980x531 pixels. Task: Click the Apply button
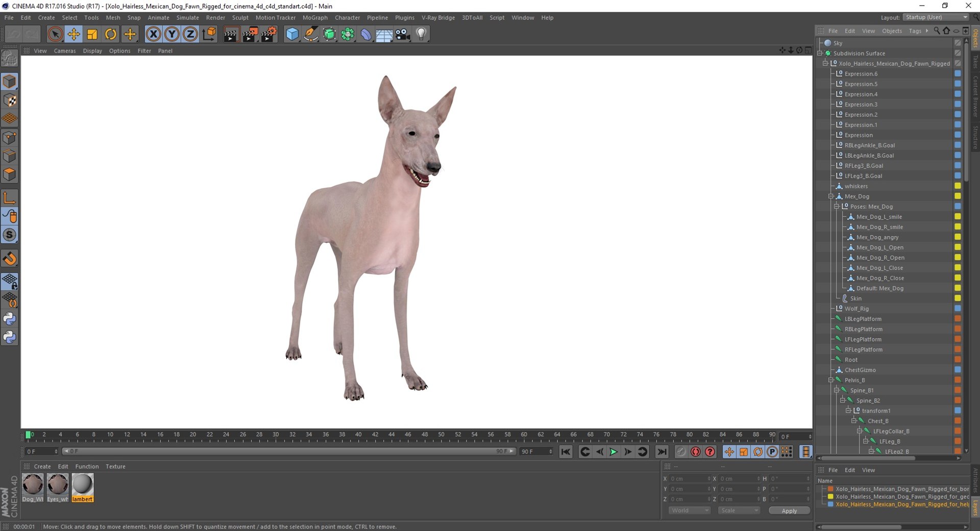[789, 511]
